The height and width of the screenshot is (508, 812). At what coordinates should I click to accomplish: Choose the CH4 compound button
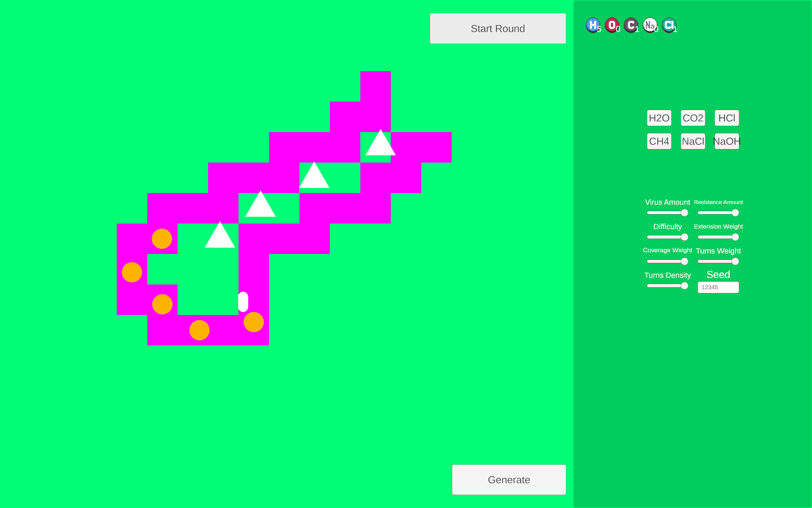coord(659,141)
